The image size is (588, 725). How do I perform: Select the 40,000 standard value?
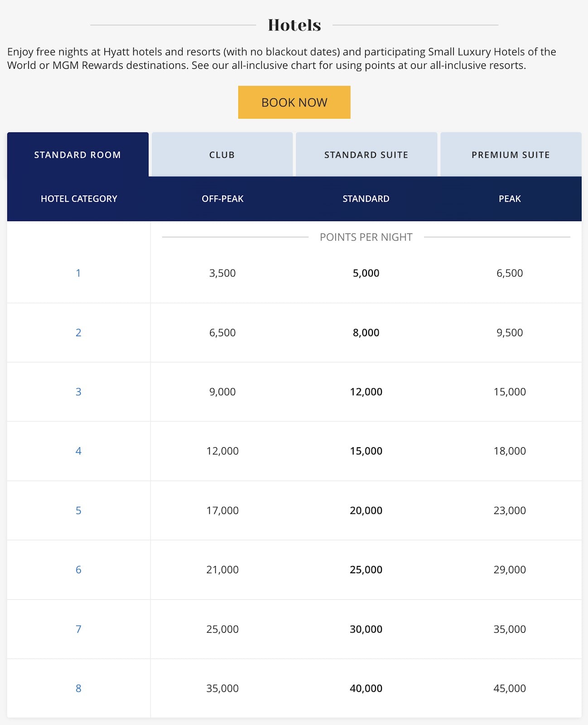coord(366,689)
